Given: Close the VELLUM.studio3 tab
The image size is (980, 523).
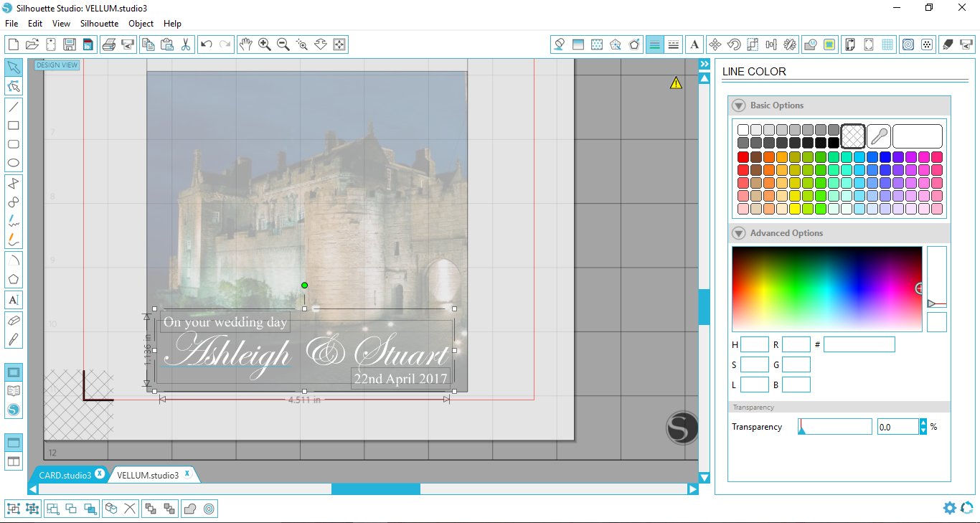Looking at the screenshot, I should click(x=187, y=473).
